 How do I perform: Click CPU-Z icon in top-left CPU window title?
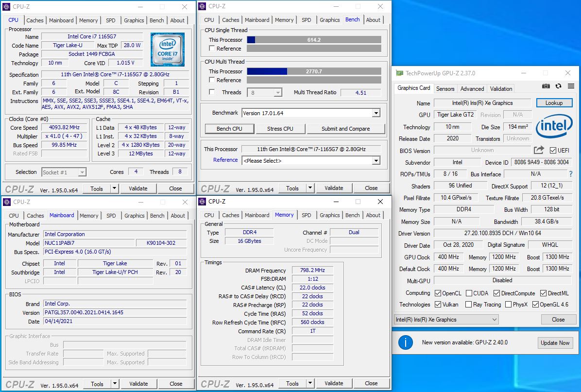tap(7, 7)
